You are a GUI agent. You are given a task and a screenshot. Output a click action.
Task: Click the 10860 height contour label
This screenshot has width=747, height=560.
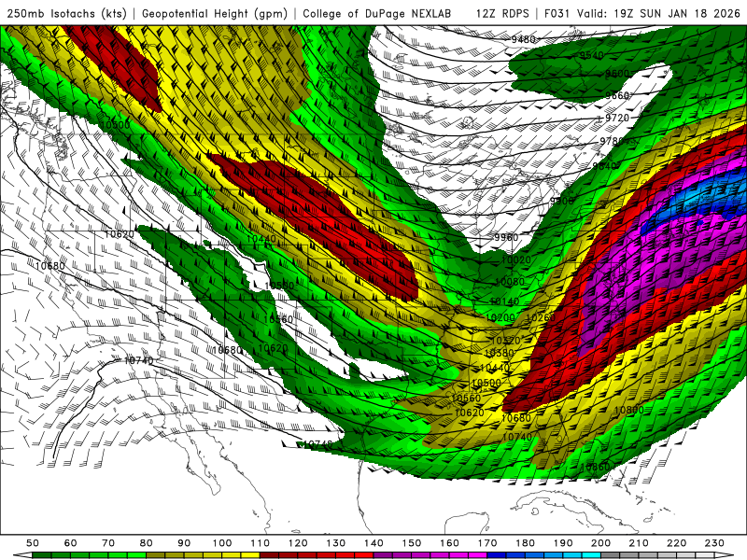pyautogui.click(x=596, y=468)
